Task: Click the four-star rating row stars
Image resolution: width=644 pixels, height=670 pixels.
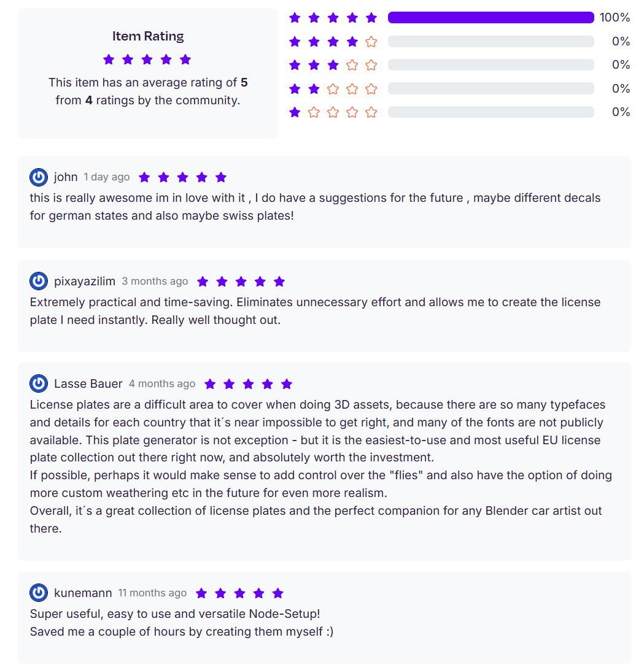Action: (x=333, y=42)
